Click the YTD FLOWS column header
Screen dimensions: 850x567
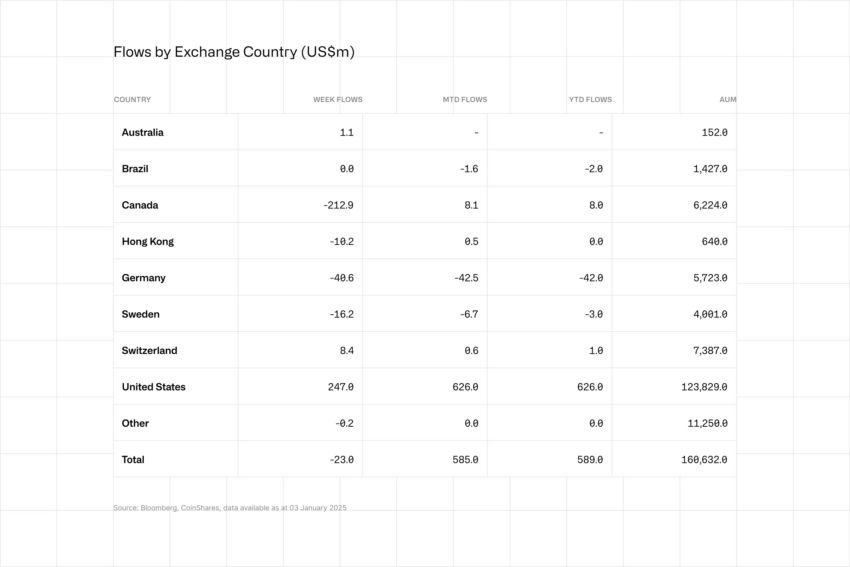click(590, 100)
